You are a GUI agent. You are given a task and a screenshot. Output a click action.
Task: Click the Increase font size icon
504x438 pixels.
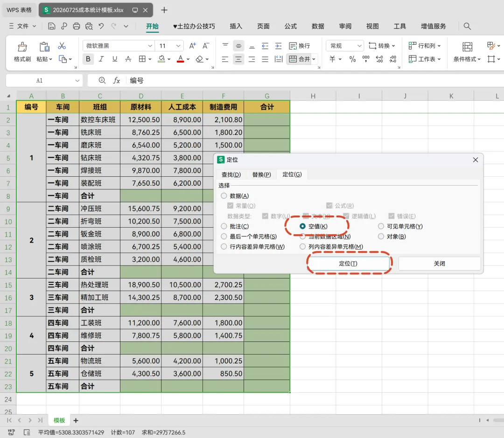point(193,46)
